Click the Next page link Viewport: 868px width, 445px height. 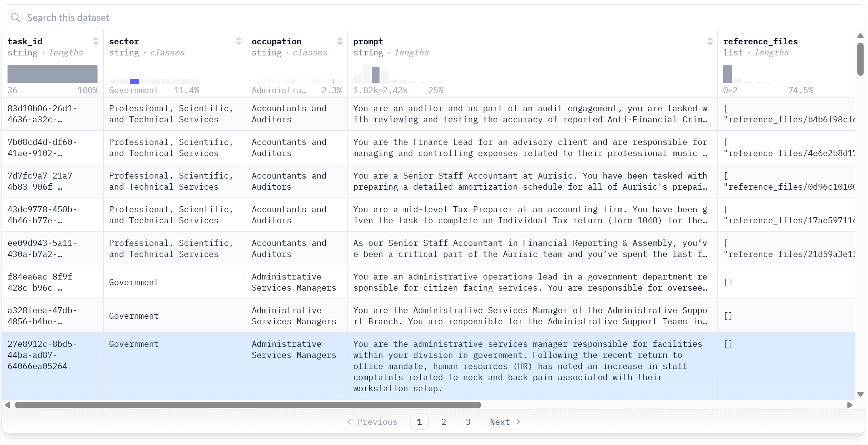tap(505, 422)
